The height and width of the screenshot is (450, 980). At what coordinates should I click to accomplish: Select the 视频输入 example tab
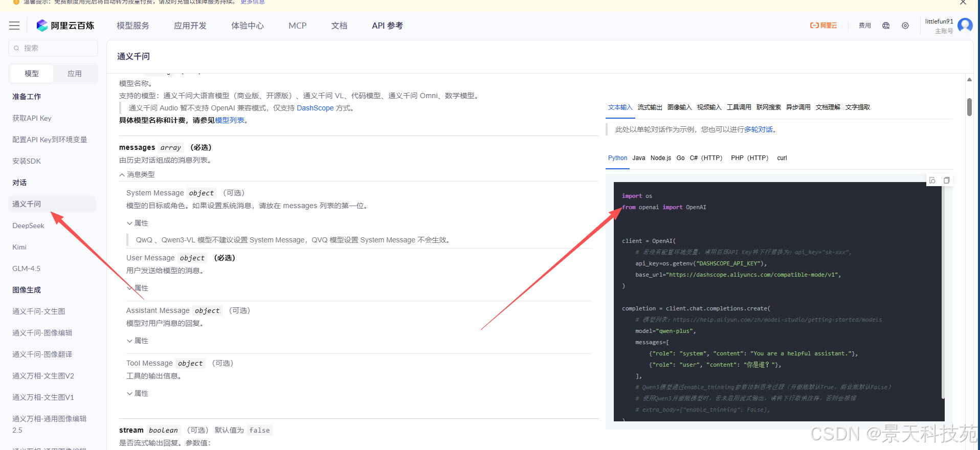[709, 107]
